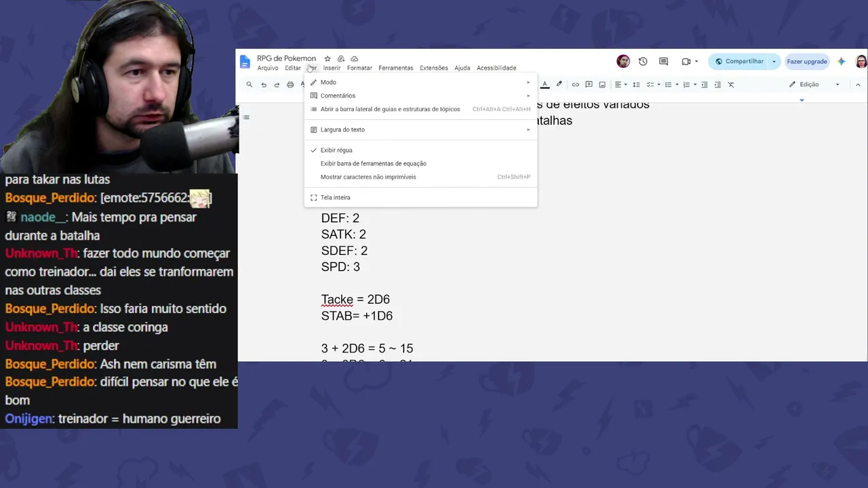Click the line STAB= +1D6
Viewport: 868px width, 488px height.
click(x=357, y=316)
